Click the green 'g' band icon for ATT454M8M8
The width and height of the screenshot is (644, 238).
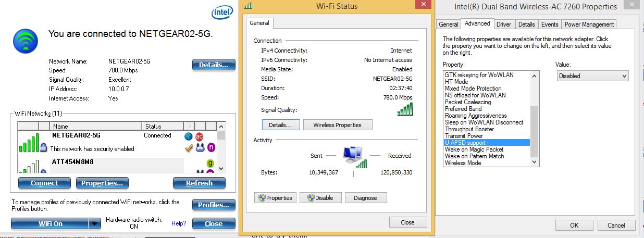tap(211, 163)
